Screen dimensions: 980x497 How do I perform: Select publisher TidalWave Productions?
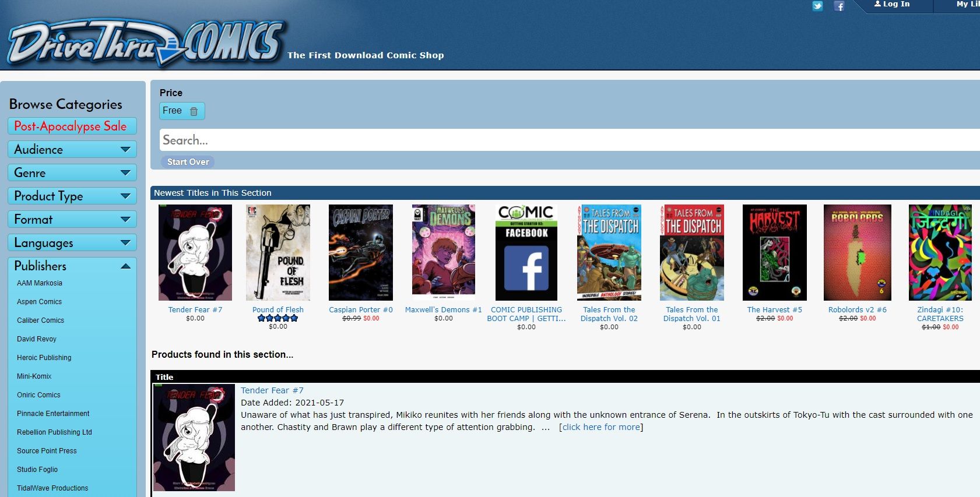52,488
